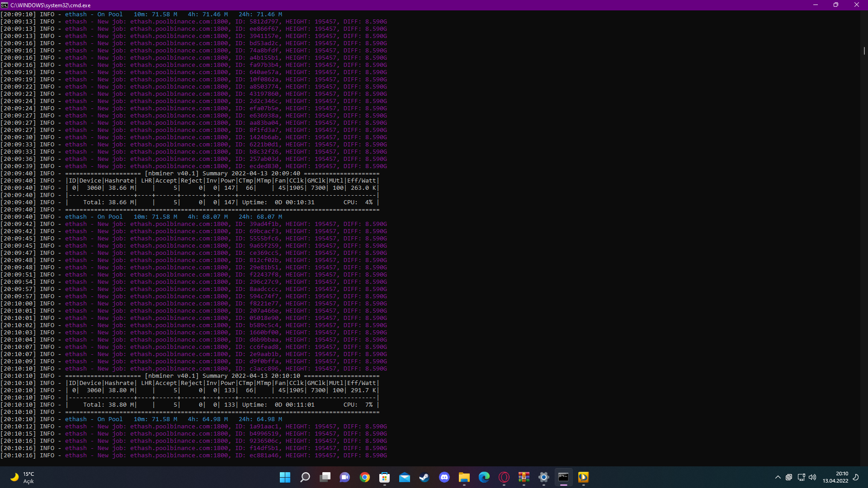Open the weather widget showing 15°C
Image resolution: width=868 pixels, height=488 pixels.
click(x=23, y=477)
